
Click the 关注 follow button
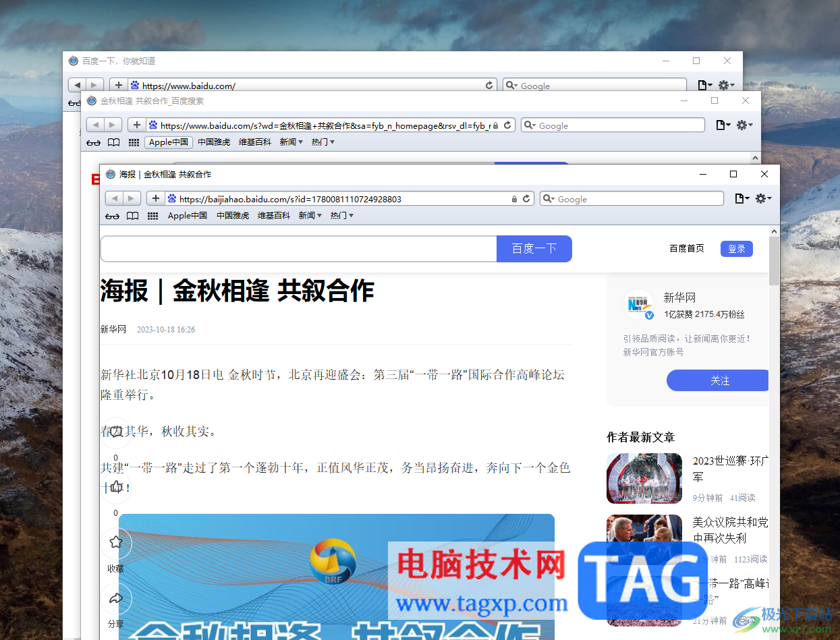click(x=718, y=380)
